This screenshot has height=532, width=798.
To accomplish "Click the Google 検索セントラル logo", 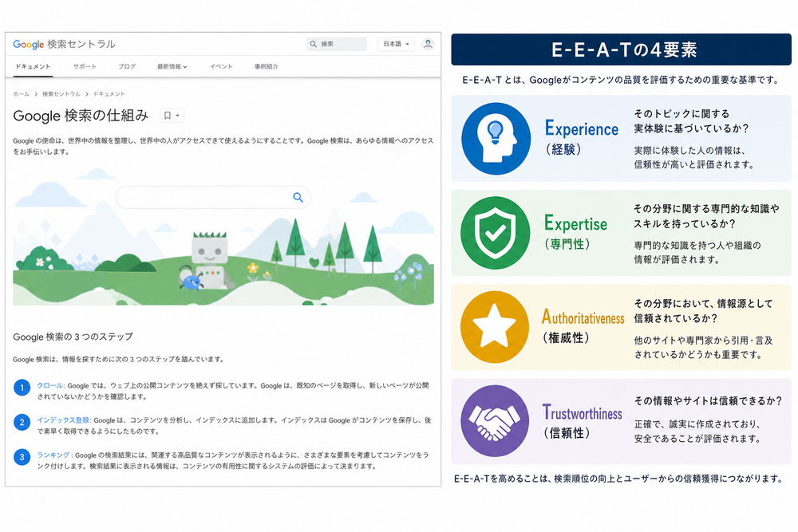I will (64, 44).
